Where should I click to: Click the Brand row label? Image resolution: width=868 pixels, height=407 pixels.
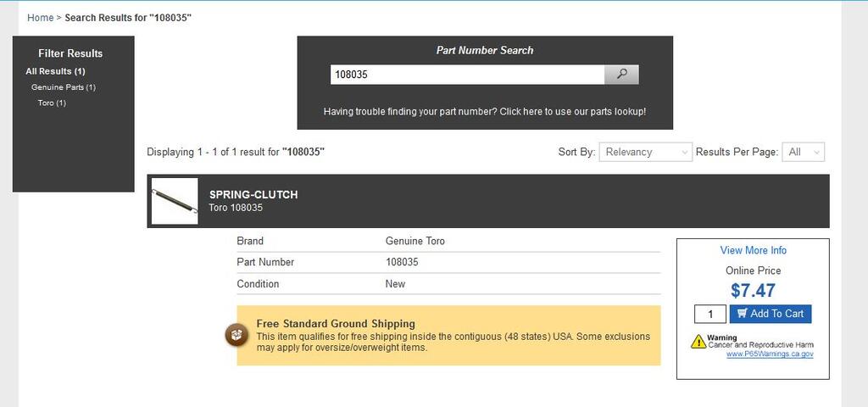250,241
